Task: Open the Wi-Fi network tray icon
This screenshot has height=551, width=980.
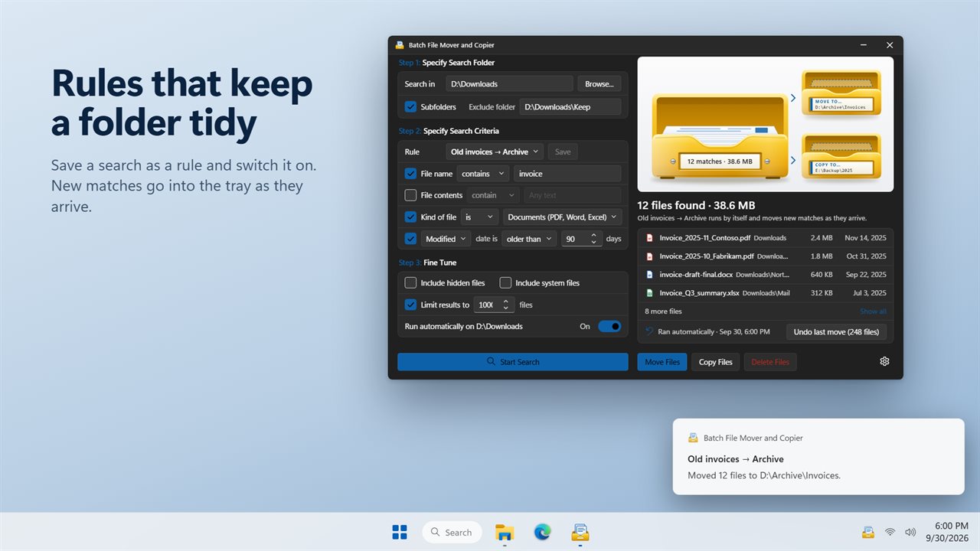Action: [x=890, y=532]
